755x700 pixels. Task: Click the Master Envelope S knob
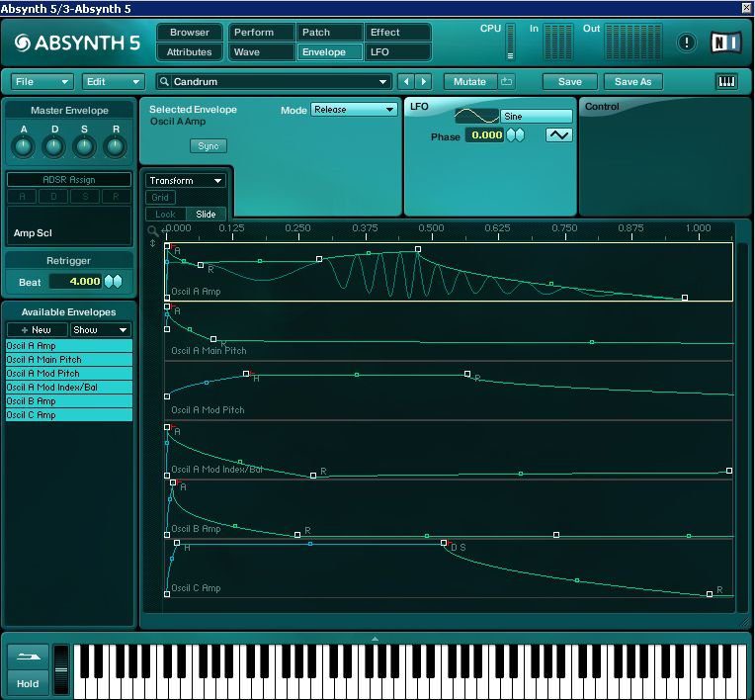pos(84,146)
